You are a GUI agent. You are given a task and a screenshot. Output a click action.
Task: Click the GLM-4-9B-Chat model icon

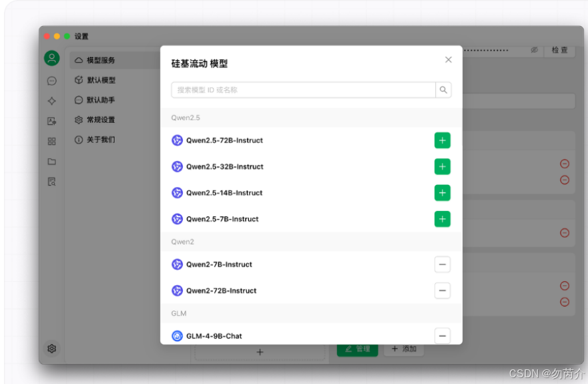point(177,336)
